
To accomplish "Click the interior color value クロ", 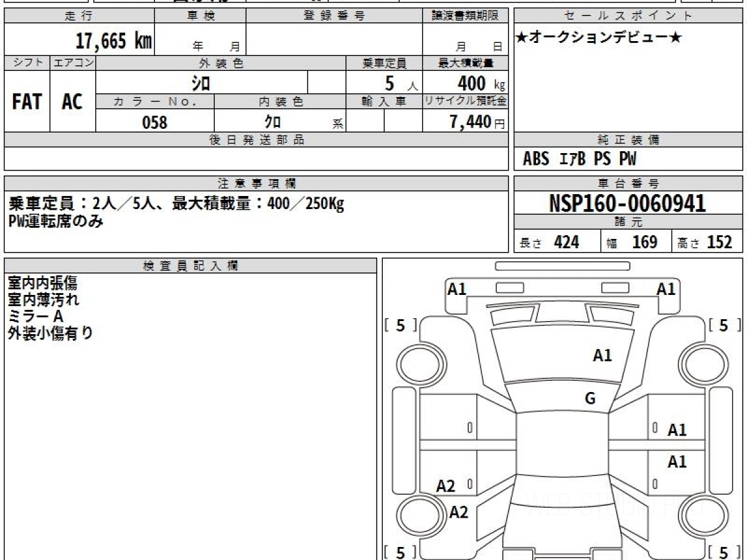I will (x=273, y=122).
